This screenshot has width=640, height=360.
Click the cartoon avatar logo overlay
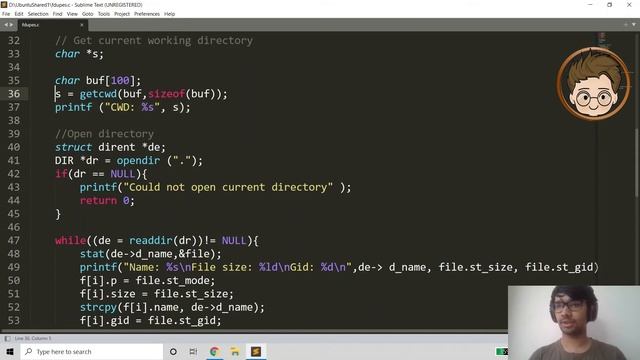pyautogui.click(x=594, y=84)
